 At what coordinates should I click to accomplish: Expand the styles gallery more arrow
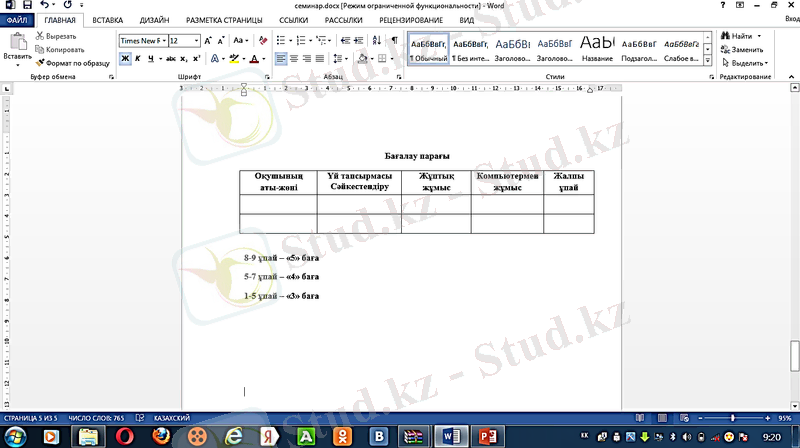pyautogui.click(x=707, y=60)
